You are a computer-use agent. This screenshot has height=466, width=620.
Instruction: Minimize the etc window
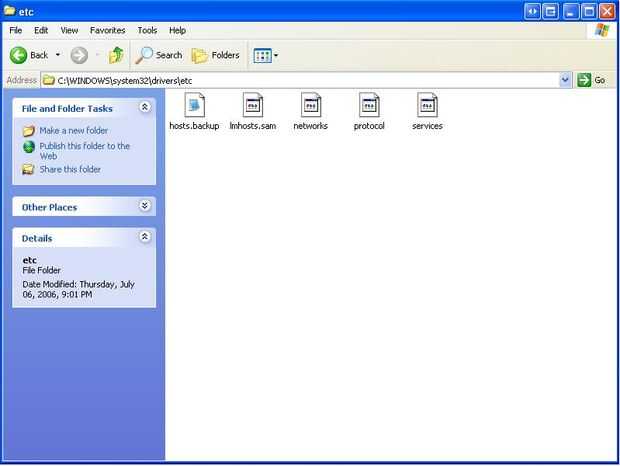click(x=570, y=11)
